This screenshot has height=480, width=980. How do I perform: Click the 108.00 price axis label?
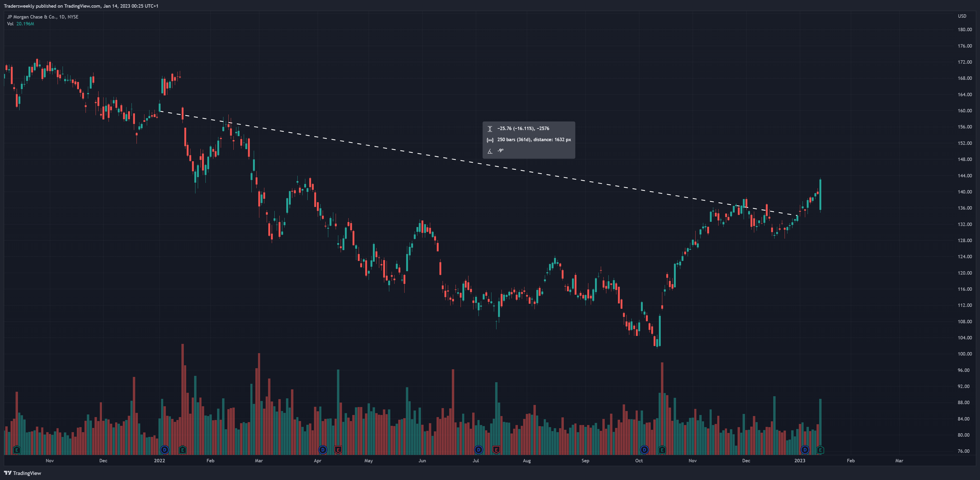coord(964,321)
